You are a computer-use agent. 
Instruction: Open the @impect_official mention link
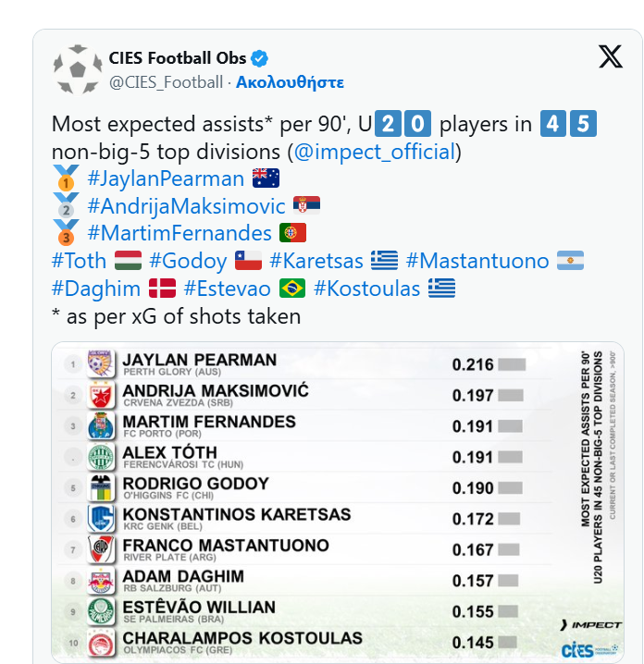click(x=375, y=152)
